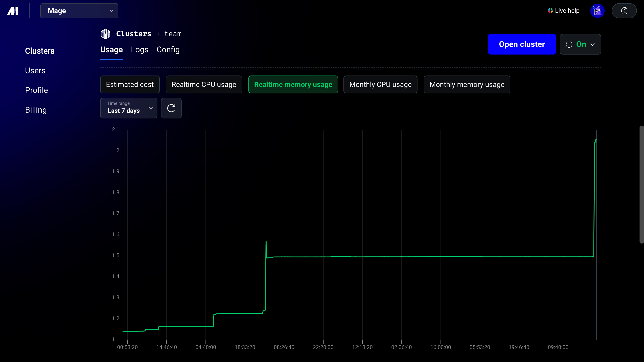Select Realtime memory usage chart
Image resolution: width=644 pixels, height=362 pixels.
293,84
